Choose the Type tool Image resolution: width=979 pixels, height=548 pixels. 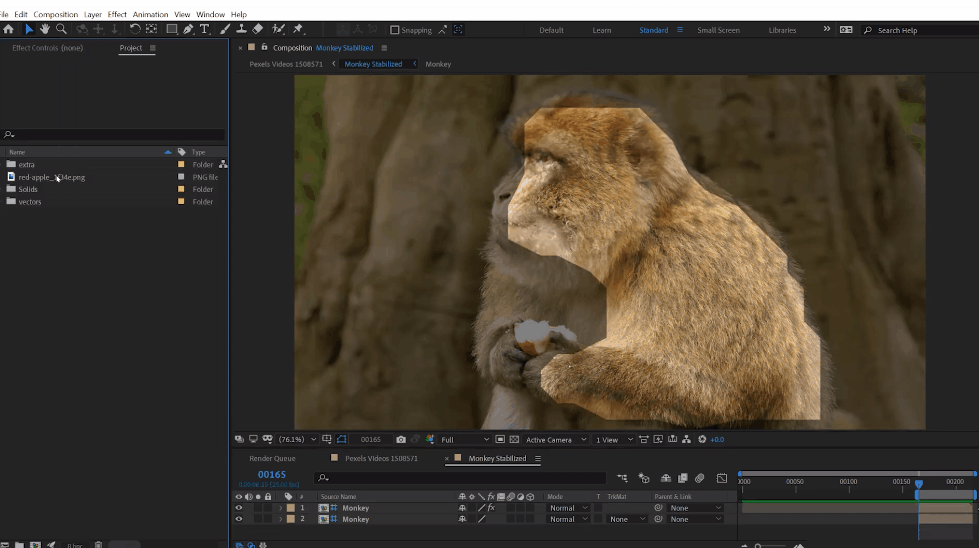[205, 30]
